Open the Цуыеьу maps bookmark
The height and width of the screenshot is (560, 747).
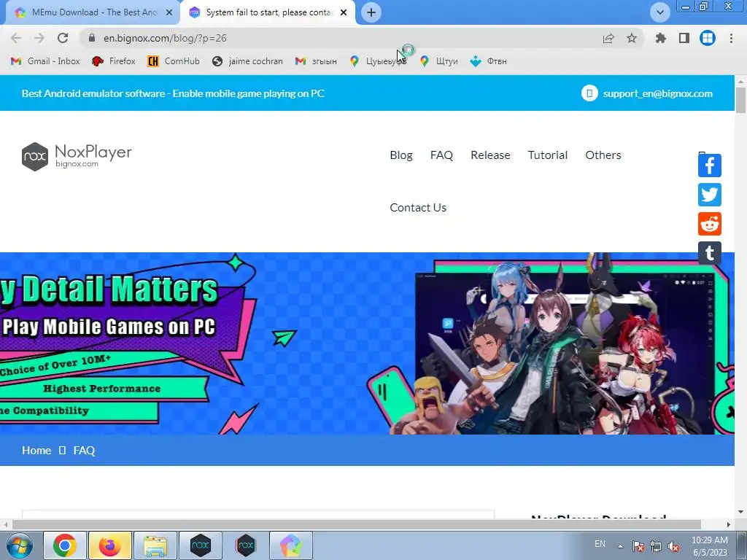pos(378,61)
